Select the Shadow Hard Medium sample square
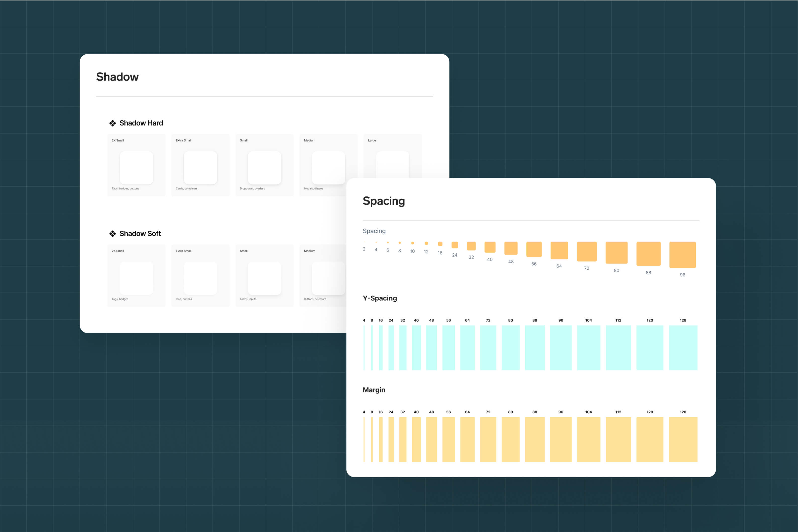The width and height of the screenshot is (798, 532). [329, 168]
